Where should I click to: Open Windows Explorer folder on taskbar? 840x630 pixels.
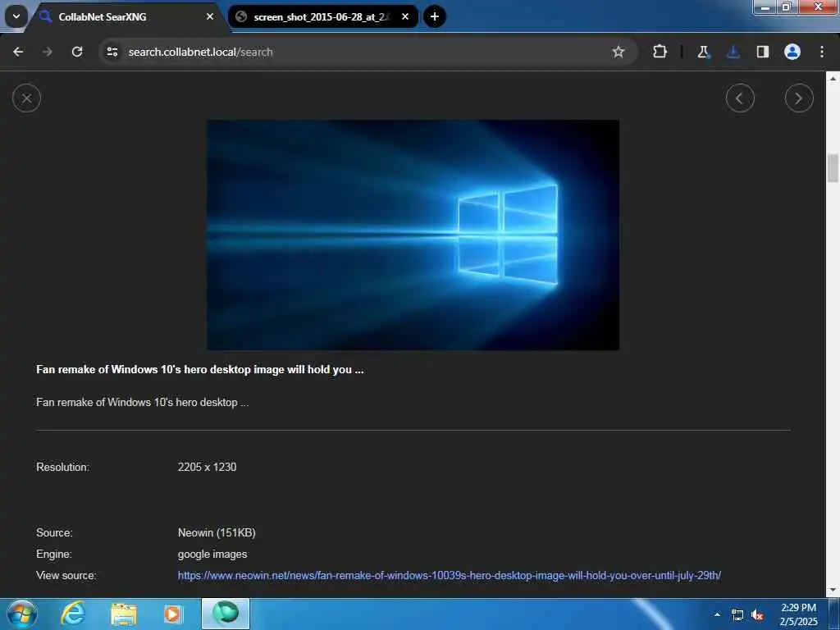pos(124,614)
